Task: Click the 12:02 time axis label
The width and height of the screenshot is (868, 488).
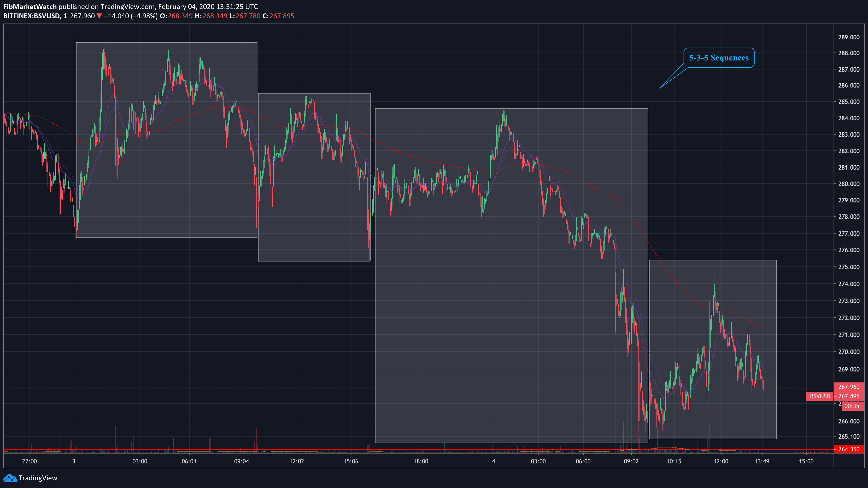Action: [297, 461]
